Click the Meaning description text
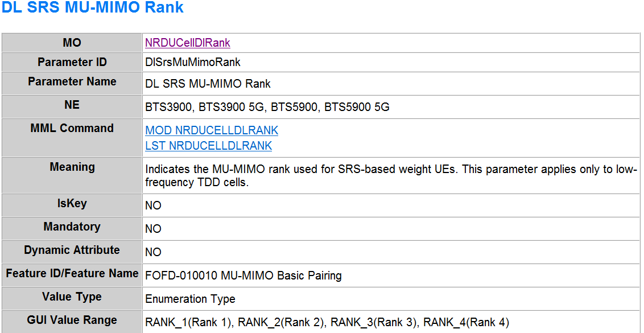Viewport: 644px width, 333px height. click(x=390, y=176)
